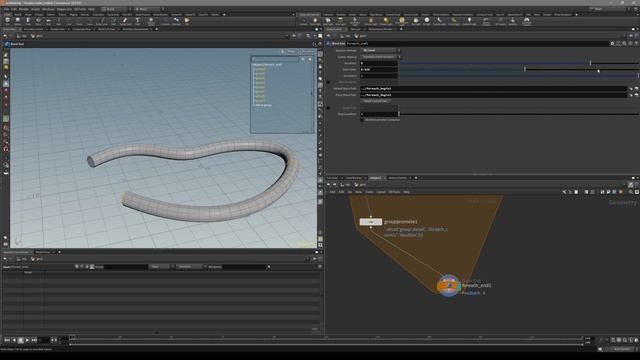Select the Spray Paint shelf tool
Image resolution: width=640 pixels, height=360 pixels.
point(125,21)
